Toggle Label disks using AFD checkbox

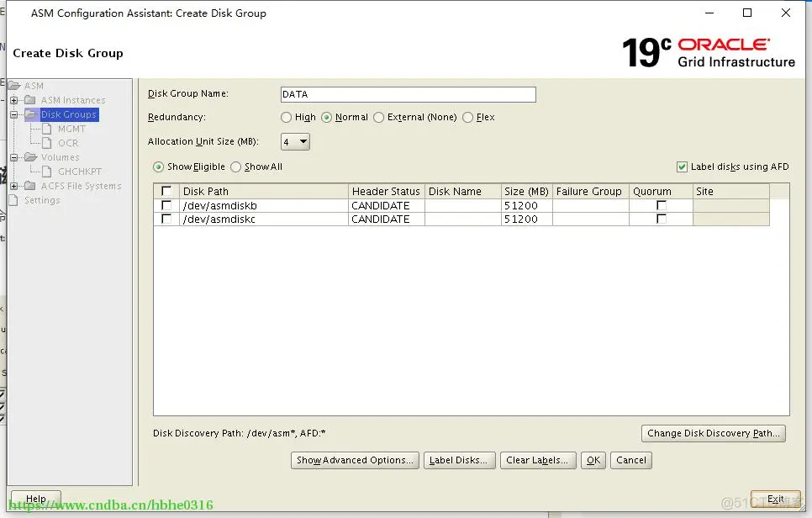pos(682,166)
